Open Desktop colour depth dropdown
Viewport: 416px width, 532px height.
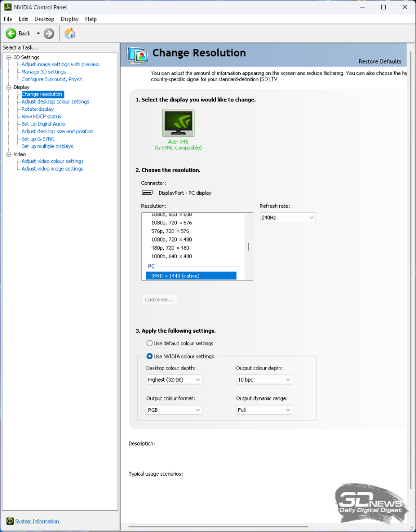pyautogui.click(x=174, y=379)
